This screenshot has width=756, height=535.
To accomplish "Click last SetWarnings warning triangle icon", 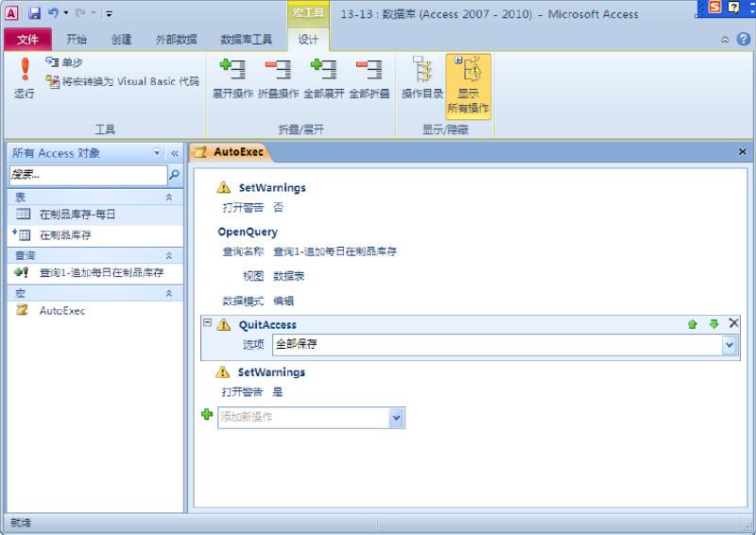I will [222, 371].
